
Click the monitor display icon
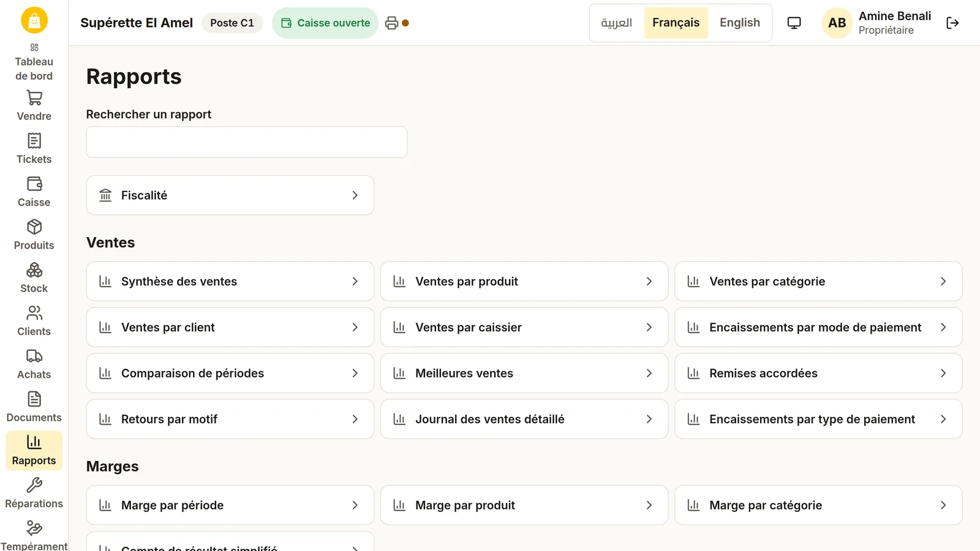point(794,23)
